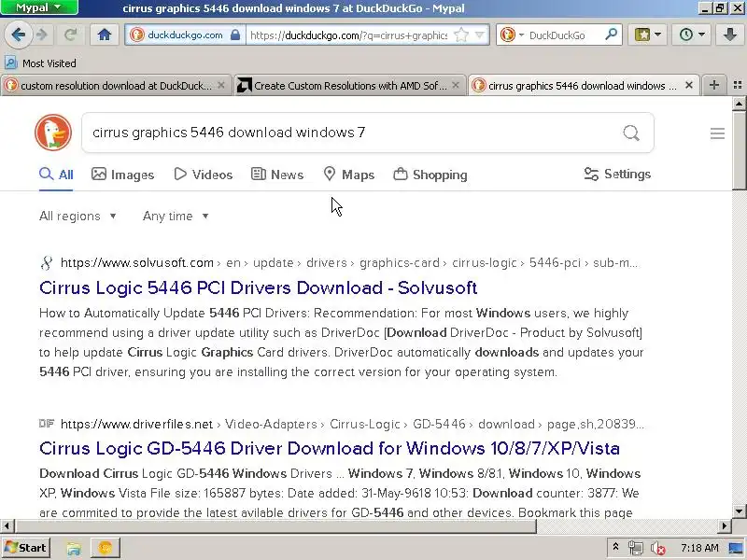Viewport: 747px width, 560px height.
Task: Open the downloads arrow button
Action: click(729, 35)
